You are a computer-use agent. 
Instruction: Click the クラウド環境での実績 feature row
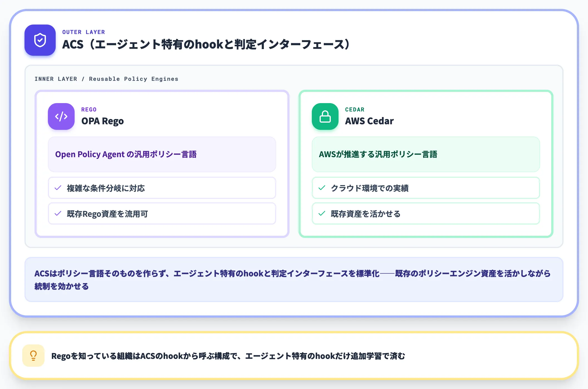click(x=426, y=188)
